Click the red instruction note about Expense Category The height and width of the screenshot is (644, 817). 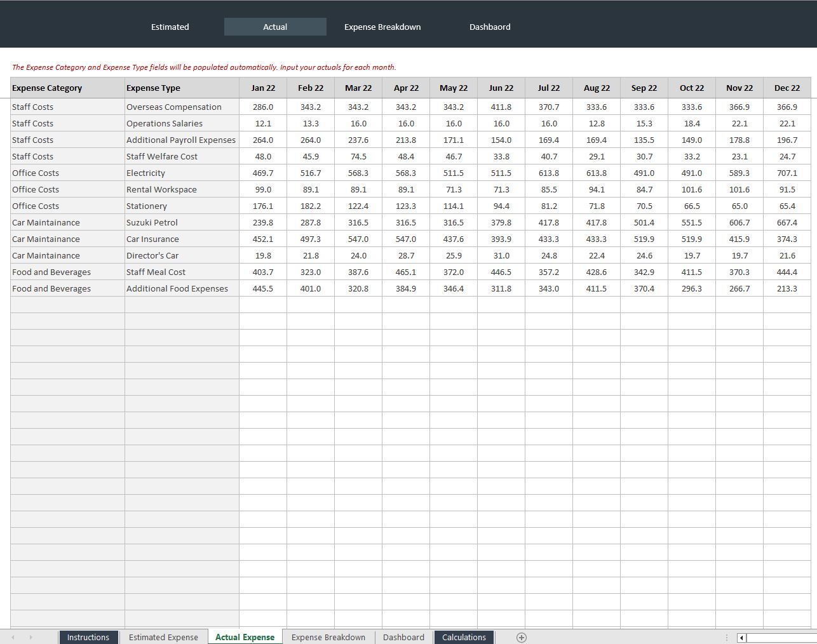coord(204,67)
